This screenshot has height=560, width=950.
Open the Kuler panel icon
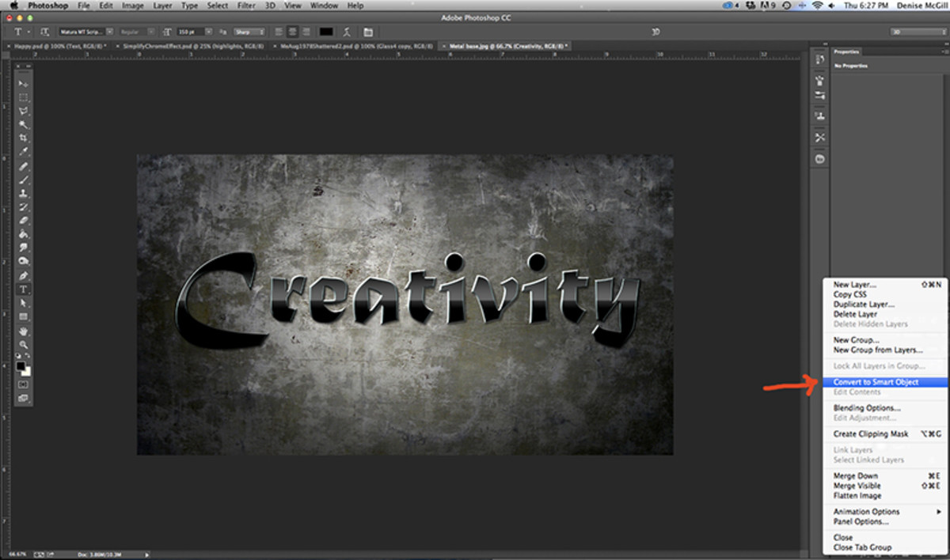point(819,158)
